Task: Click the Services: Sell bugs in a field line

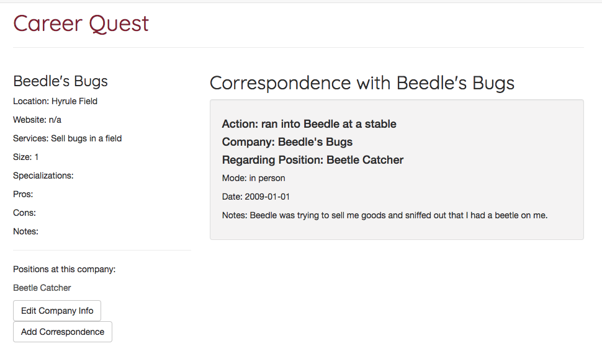Action: pos(67,138)
